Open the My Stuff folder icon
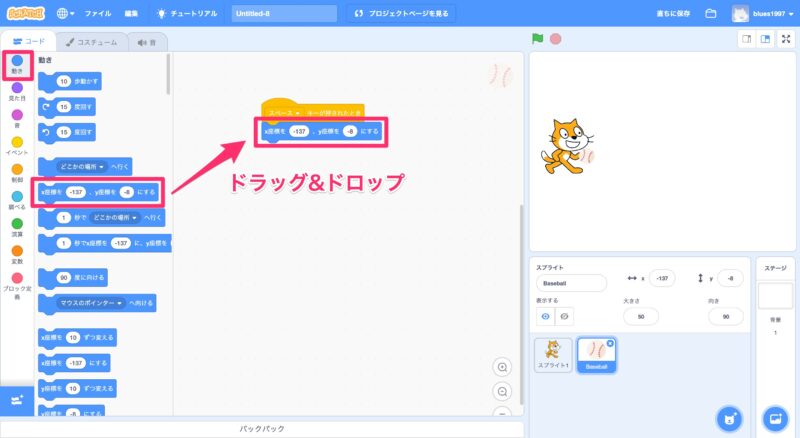This screenshot has width=800, height=438. click(711, 14)
